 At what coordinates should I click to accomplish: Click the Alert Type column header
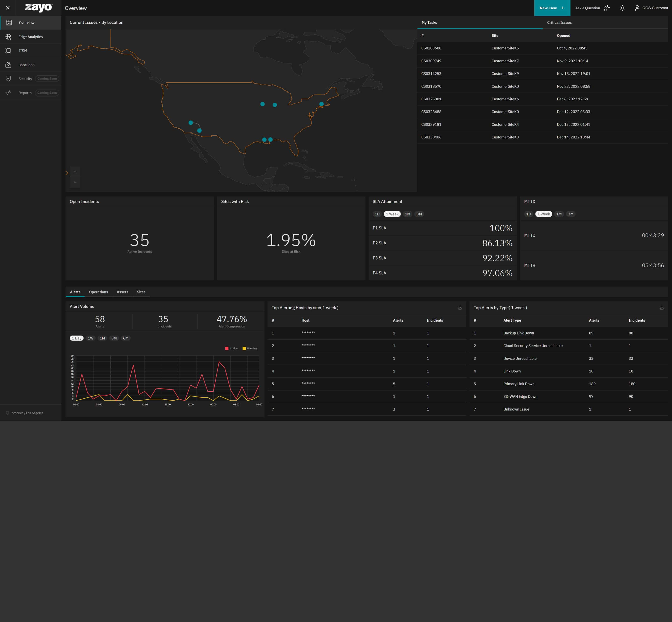512,320
